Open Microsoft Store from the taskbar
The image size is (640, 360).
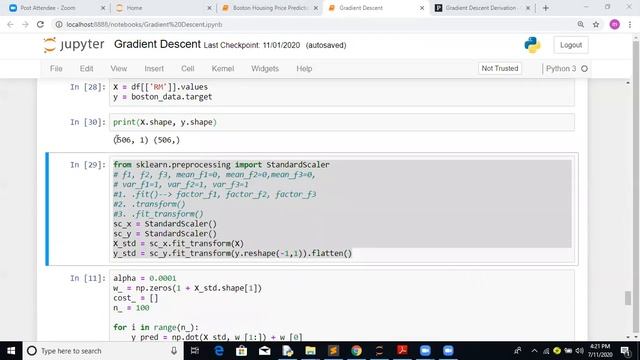[241, 351]
